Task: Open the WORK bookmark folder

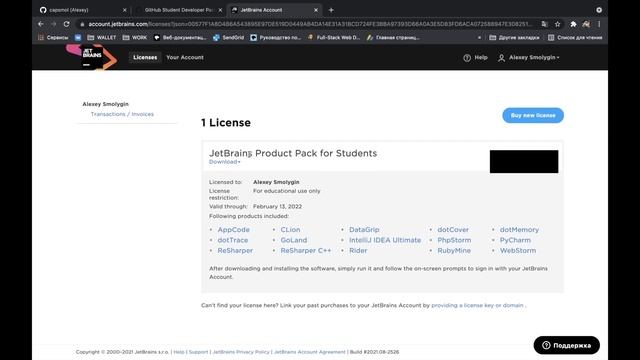Action: [135, 38]
